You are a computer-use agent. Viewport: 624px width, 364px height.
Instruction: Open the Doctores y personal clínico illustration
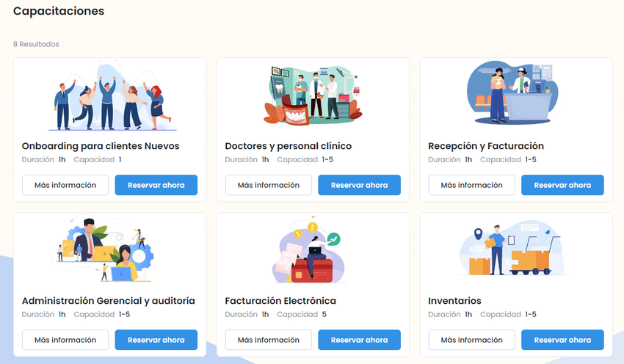click(x=313, y=95)
